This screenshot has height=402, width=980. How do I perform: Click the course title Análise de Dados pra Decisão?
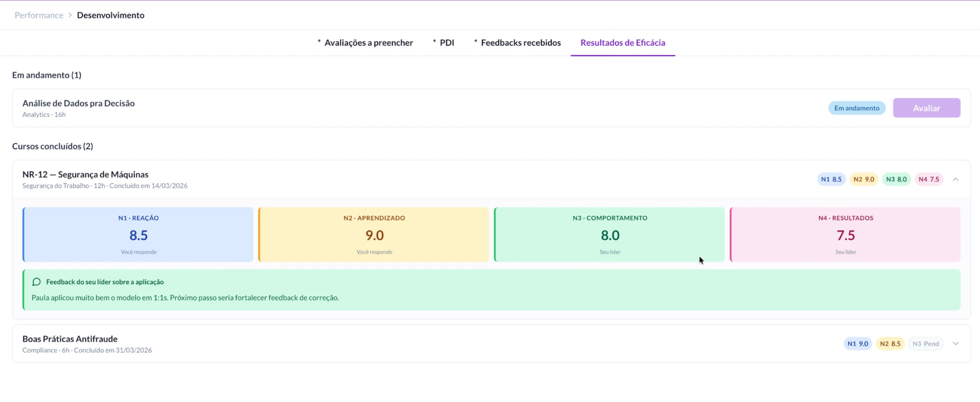79,103
